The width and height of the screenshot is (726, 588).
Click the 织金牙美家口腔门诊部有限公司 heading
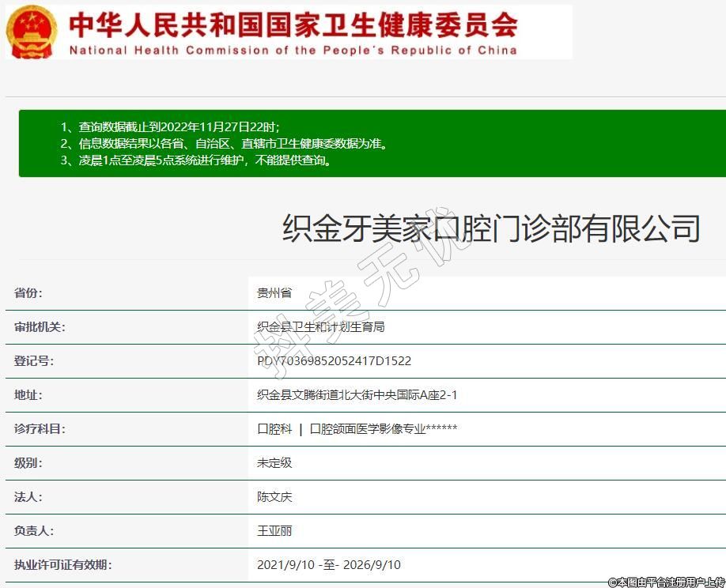tap(491, 228)
